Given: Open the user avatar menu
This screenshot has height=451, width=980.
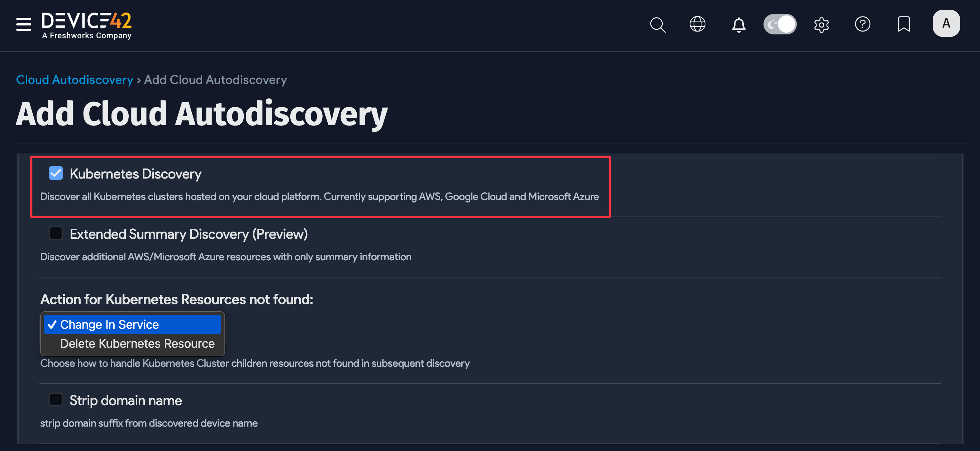Looking at the screenshot, I should coord(946,23).
